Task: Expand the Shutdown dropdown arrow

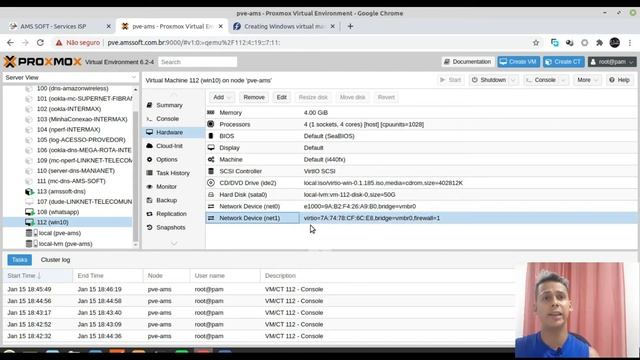Action: click(x=513, y=80)
